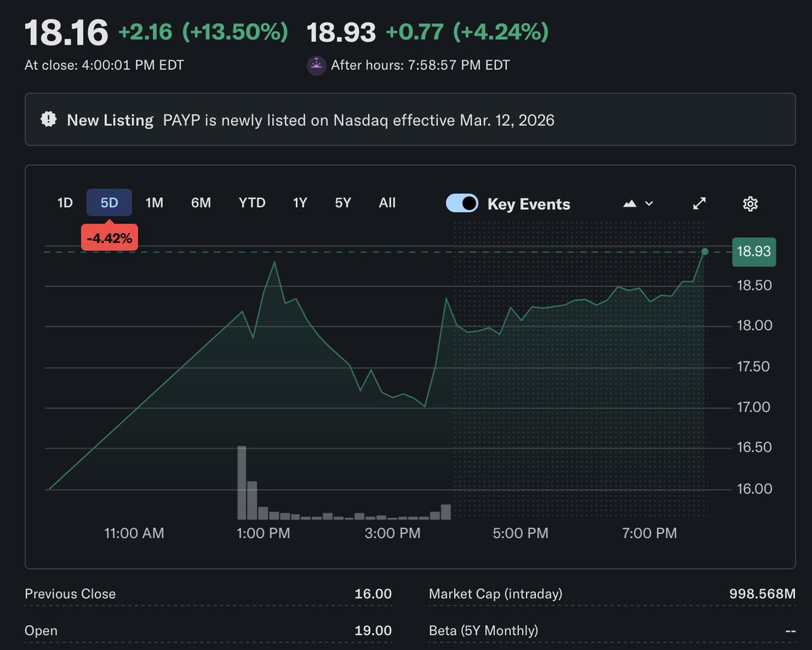This screenshot has width=812, height=650.
Task: Click the 3:00 PM axis label
Action: (392, 534)
